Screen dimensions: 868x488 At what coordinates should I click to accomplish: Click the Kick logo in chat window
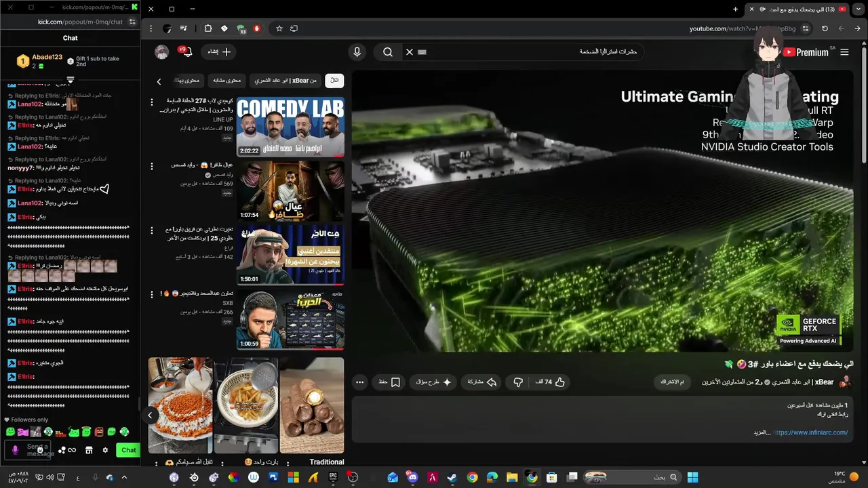click(134, 7)
